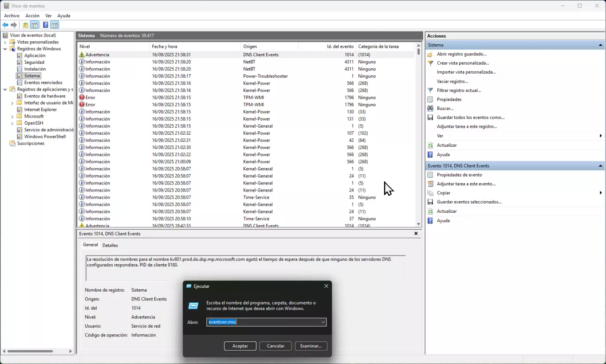Click Aceptar in the Ejecutar dialog
Screen dimensions: 606x364
pos(240,346)
